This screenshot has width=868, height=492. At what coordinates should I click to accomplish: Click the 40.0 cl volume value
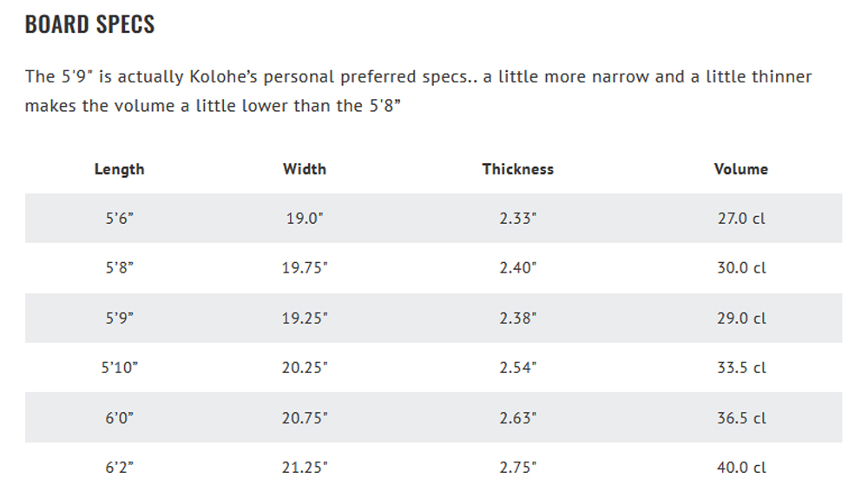click(x=741, y=468)
